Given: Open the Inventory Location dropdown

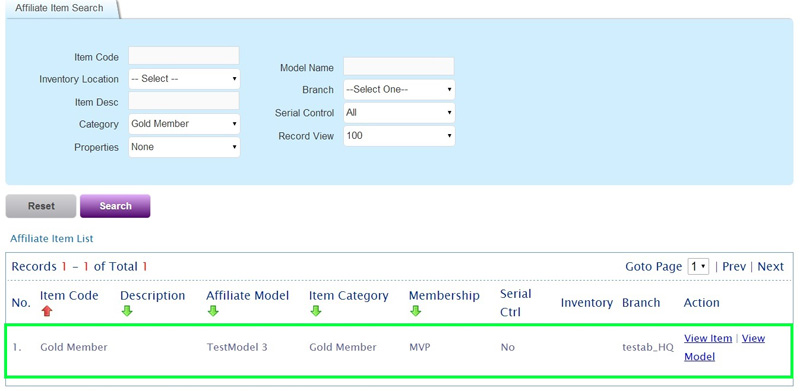Looking at the screenshot, I should [x=184, y=79].
